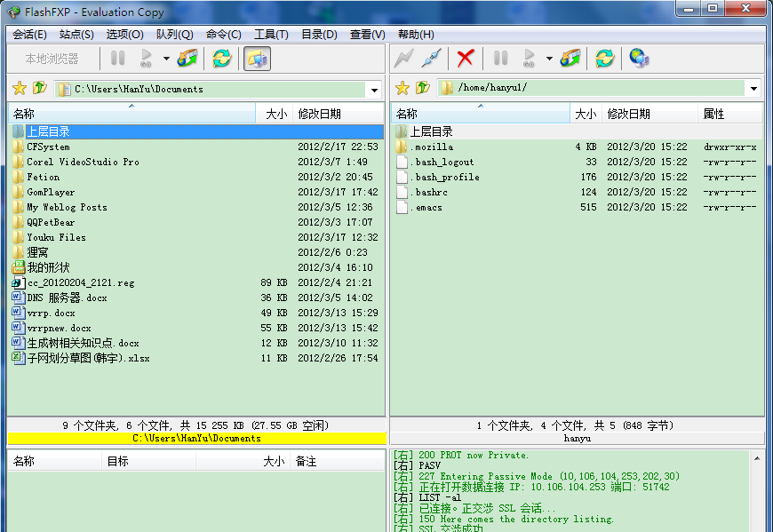Refresh the local pane file list

tap(222, 58)
